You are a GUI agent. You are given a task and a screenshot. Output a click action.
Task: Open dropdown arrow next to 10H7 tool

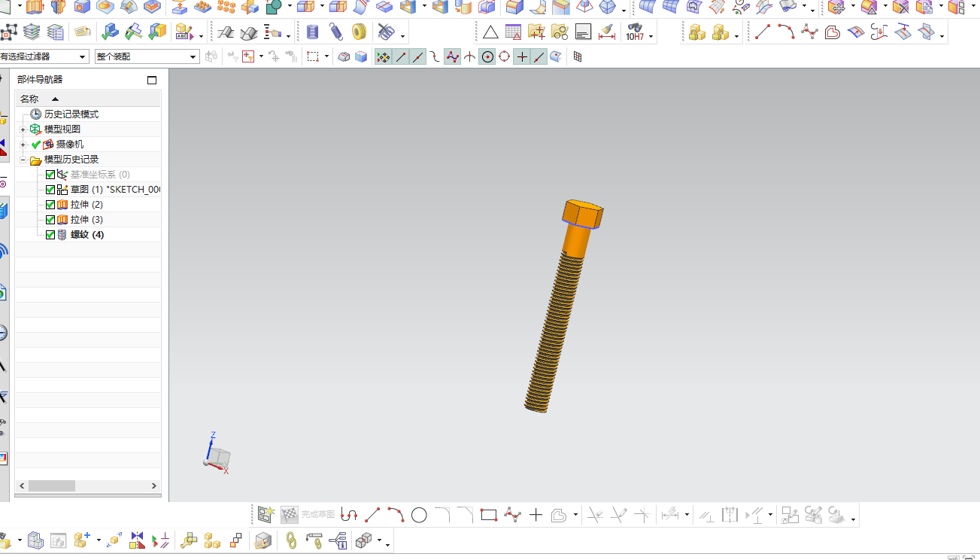[x=651, y=35]
